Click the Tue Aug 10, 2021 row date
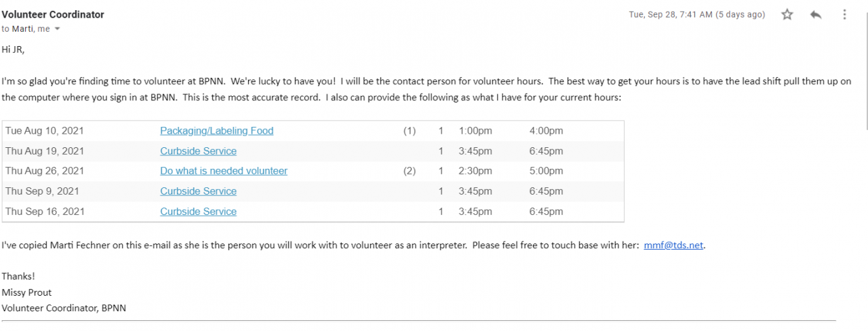The height and width of the screenshot is (331, 868). coord(45,131)
